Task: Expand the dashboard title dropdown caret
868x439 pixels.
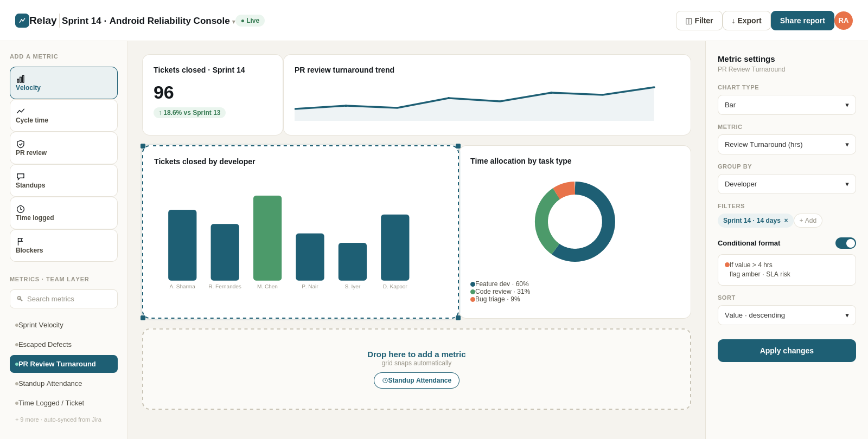Action: pyautogui.click(x=233, y=22)
